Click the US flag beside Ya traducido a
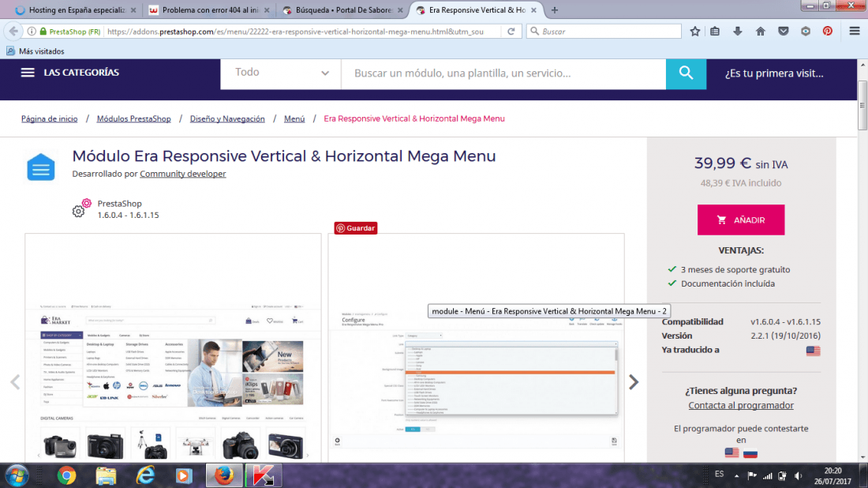The width and height of the screenshot is (868, 488). (x=814, y=351)
